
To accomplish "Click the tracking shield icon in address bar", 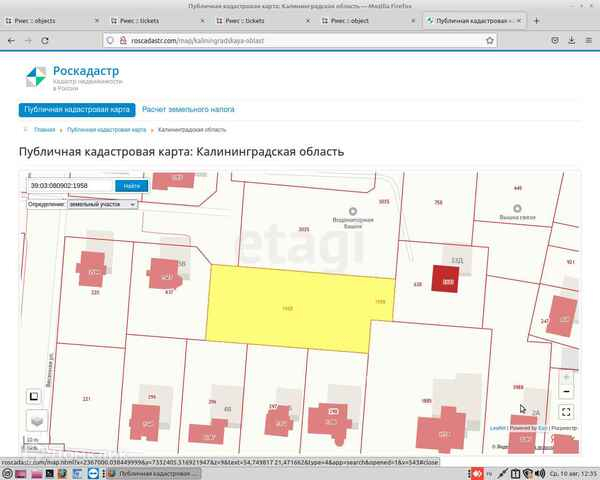I will (110, 41).
